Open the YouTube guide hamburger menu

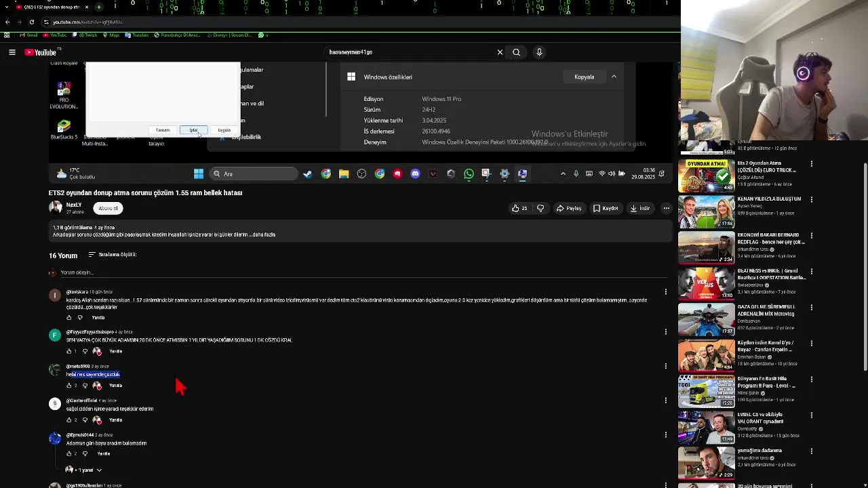pos(12,52)
